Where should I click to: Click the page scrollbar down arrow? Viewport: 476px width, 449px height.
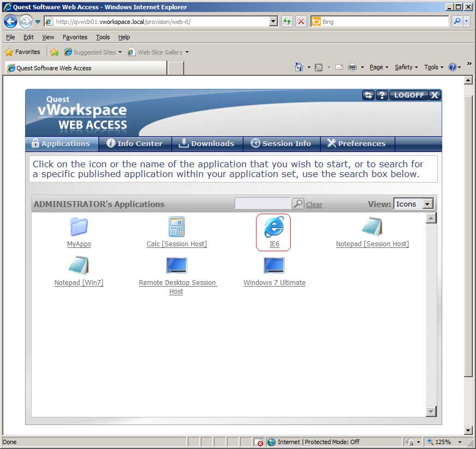pyautogui.click(x=468, y=430)
